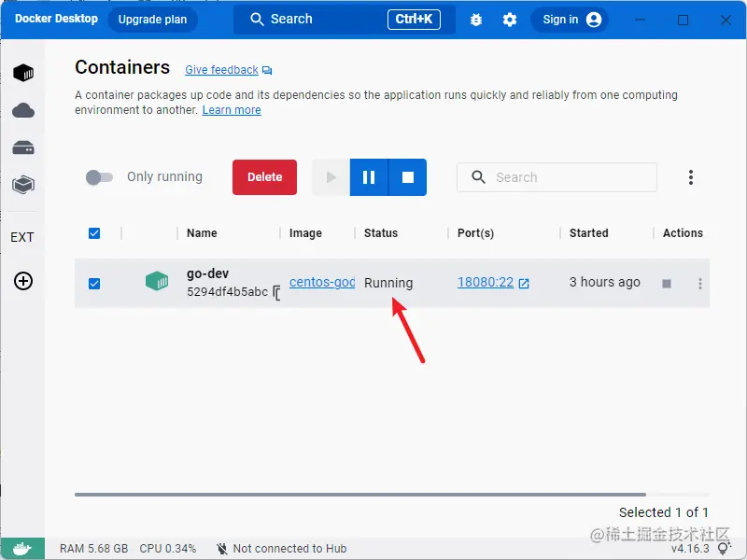
Task: Click the Sign in button
Action: point(570,20)
